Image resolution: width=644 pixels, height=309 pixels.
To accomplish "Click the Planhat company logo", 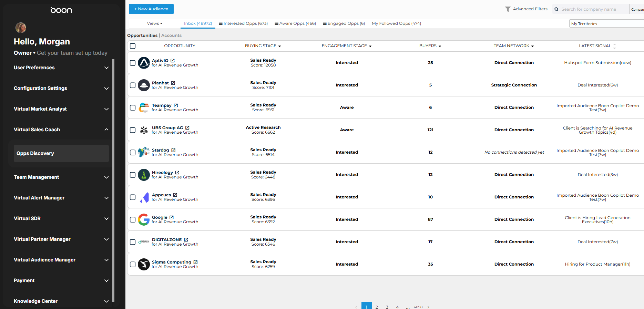I will (x=144, y=85).
